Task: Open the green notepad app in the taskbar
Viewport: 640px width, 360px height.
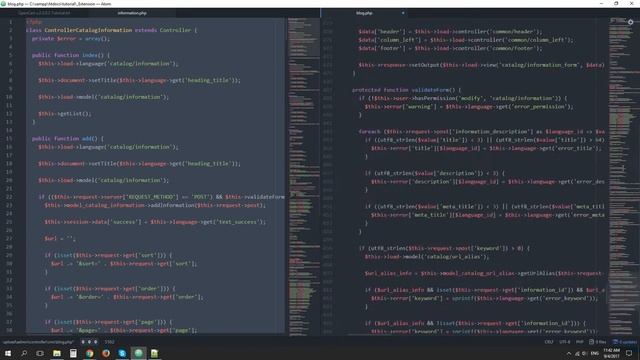Action: [154, 353]
